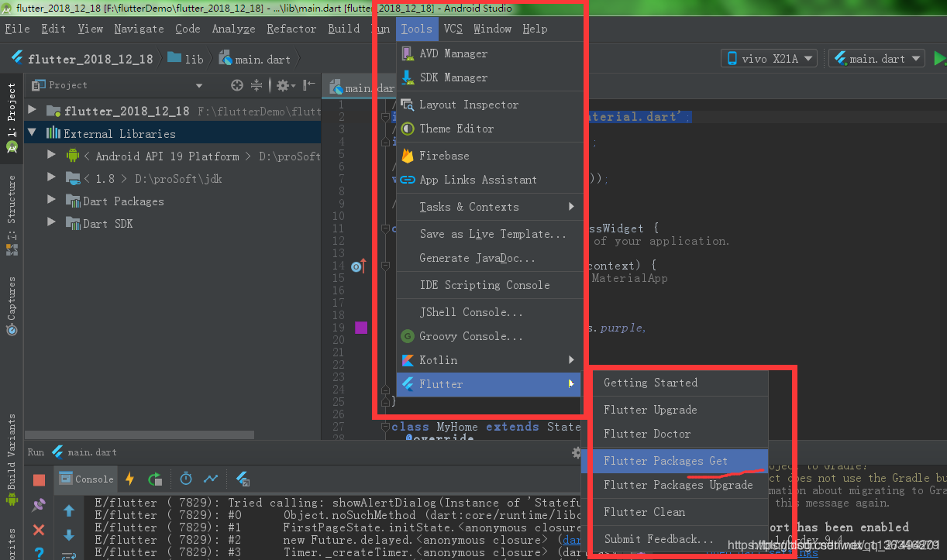Choose Flutter Packages Get
This screenshot has height=560, width=947.
[x=674, y=461]
